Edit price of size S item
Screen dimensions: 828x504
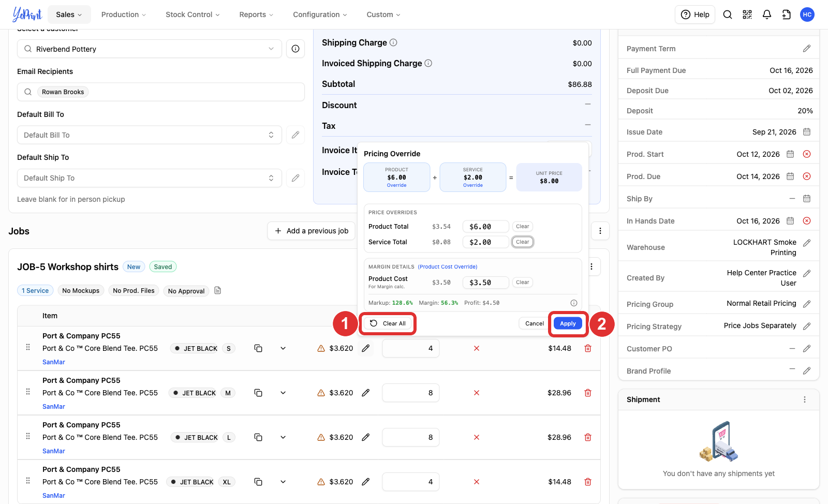(366, 348)
